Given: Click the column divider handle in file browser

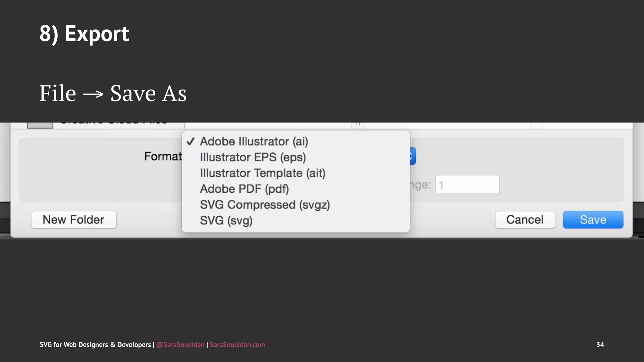Looking at the screenshot, I should [358, 125].
